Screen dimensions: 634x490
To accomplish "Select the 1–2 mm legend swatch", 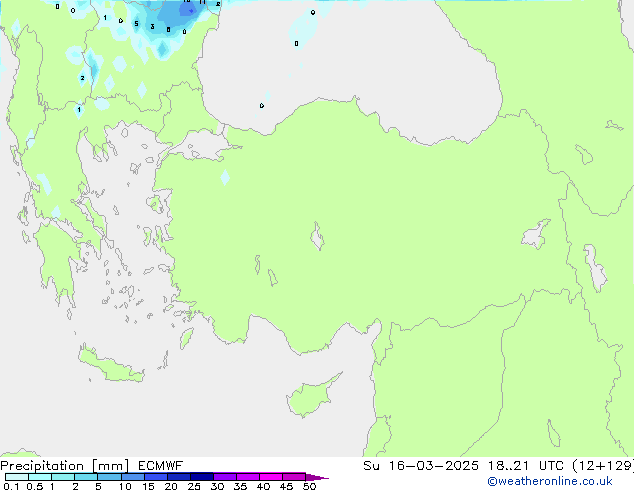I will click(63, 477).
